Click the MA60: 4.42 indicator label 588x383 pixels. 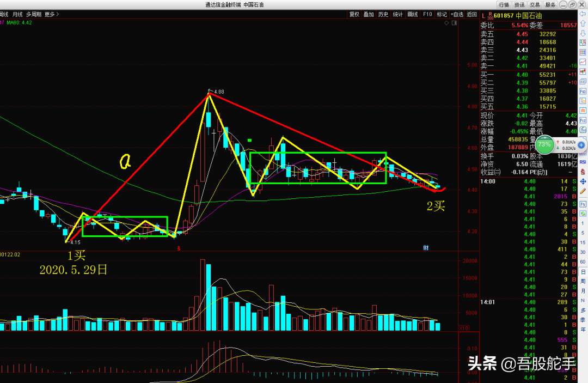19,22
